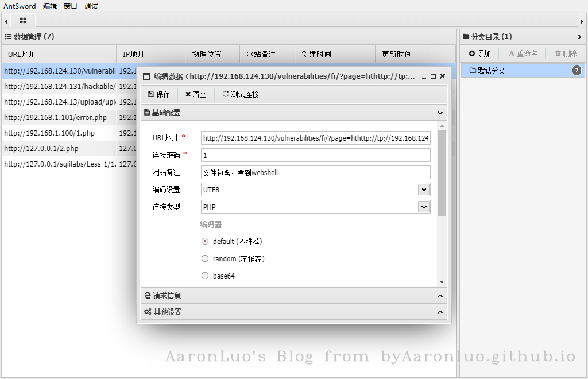This screenshot has width=588, height=379.
Task: Click Test Connection (测试连接) button
Action: pyautogui.click(x=241, y=94)
